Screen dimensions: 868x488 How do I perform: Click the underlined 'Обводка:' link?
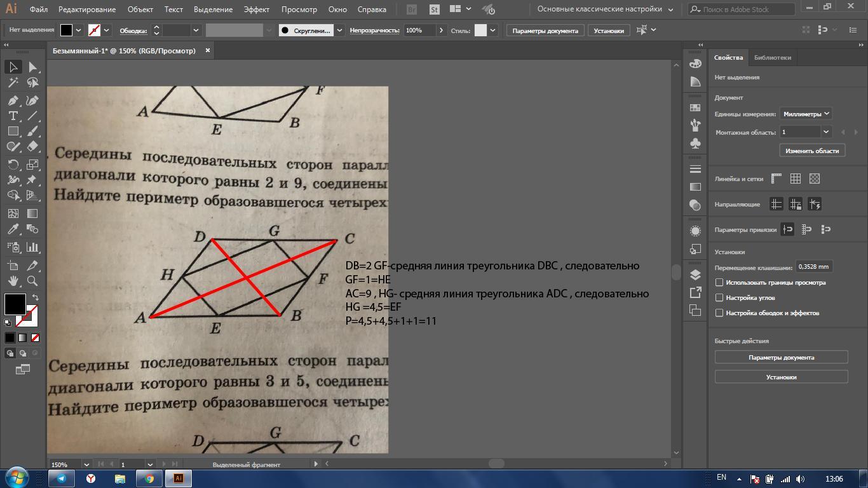(133, 30)
